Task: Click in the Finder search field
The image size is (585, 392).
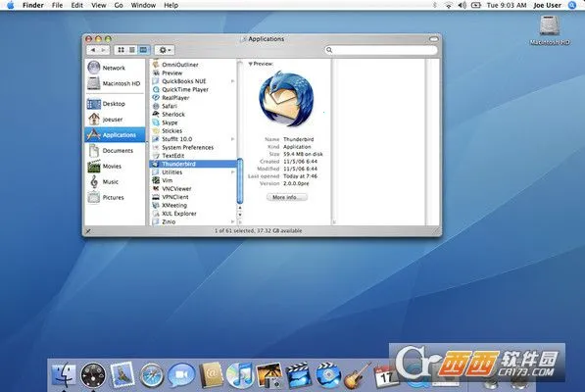Action: (380, 50)
